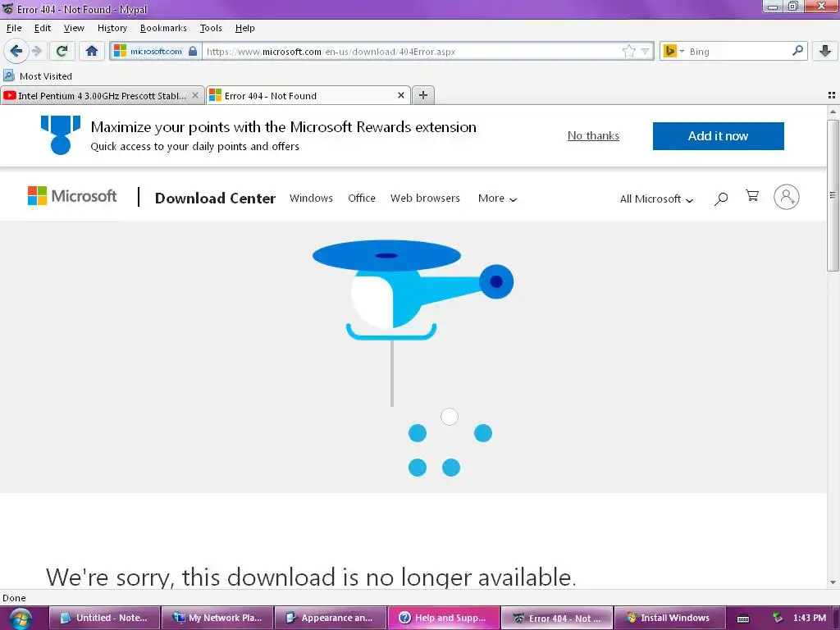Click the Add it now button
840x630 pixels.
click(718, 136)
